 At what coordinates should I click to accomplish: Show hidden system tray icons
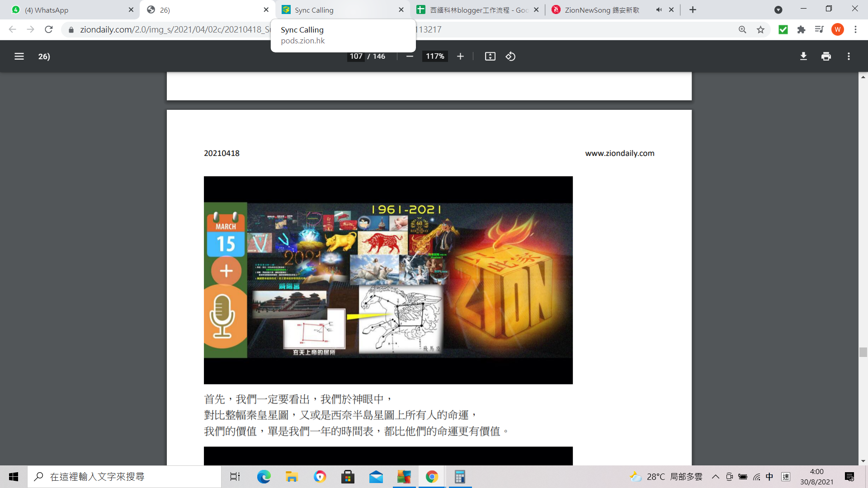[x=715, y=477]
